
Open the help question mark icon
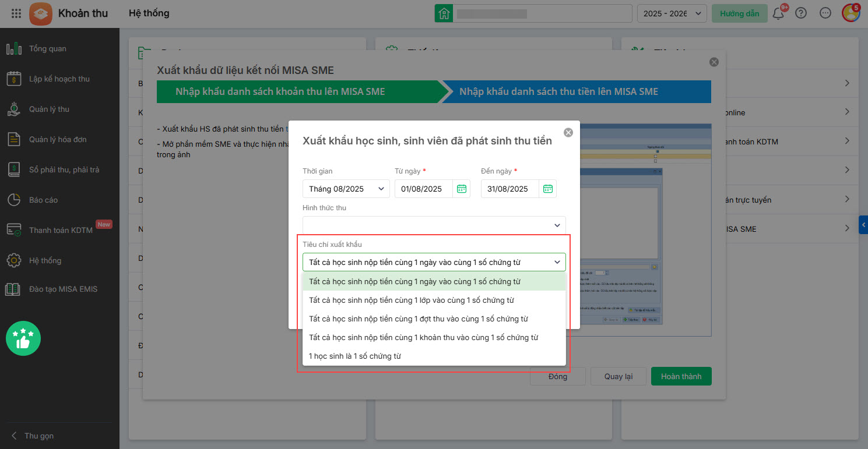(801, 13)
